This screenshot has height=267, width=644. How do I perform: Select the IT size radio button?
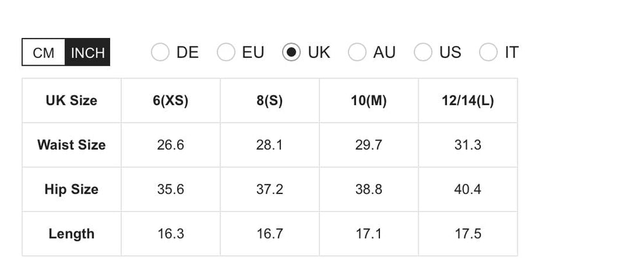[x=489, y=52]
